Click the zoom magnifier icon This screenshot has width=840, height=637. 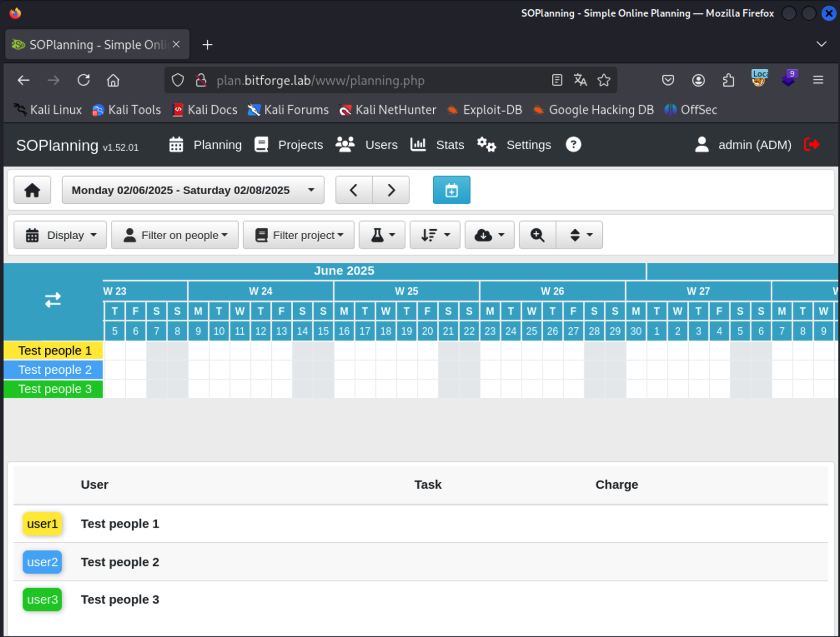point(537,235)
